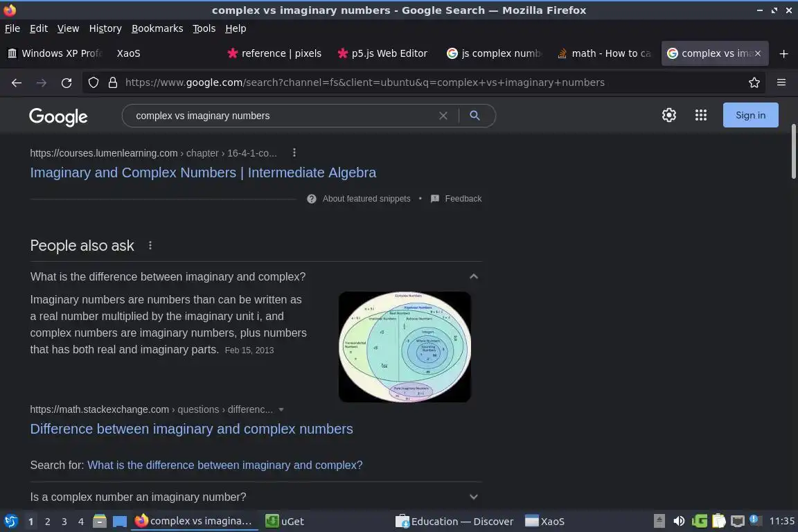Switch to virtual desktop 2
798x532 pixels.
click(47, 522)
